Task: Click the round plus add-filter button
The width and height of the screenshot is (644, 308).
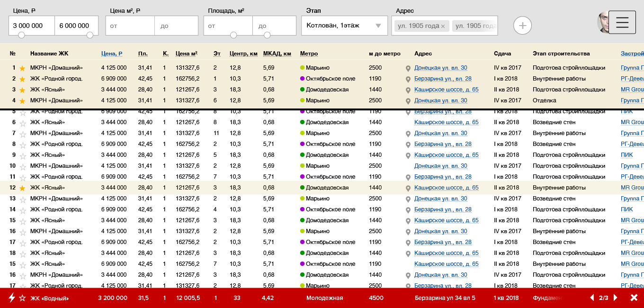Action: point(522,25)
